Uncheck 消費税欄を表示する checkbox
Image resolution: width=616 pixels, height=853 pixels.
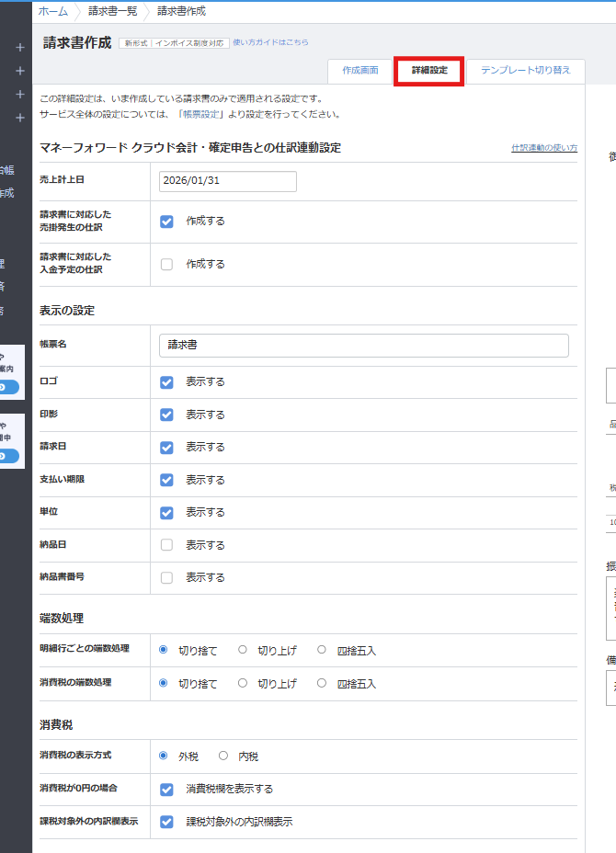(x=166, y=789)
